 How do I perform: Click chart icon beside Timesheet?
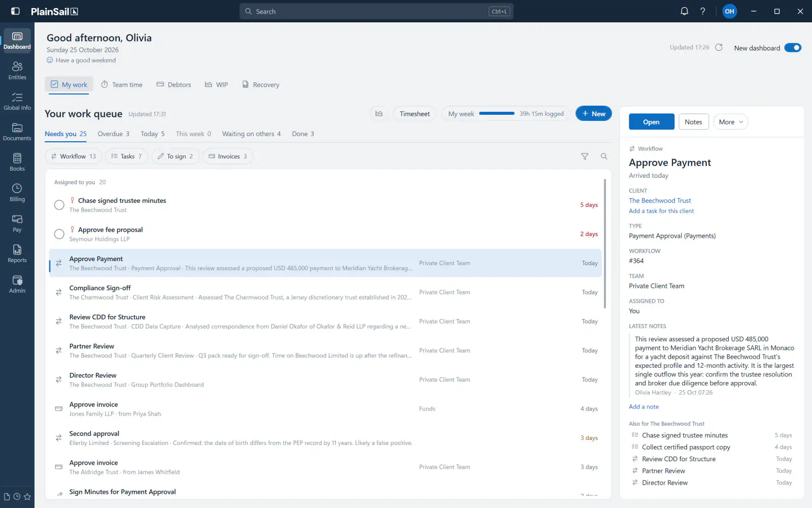click(x=379, y=114)
